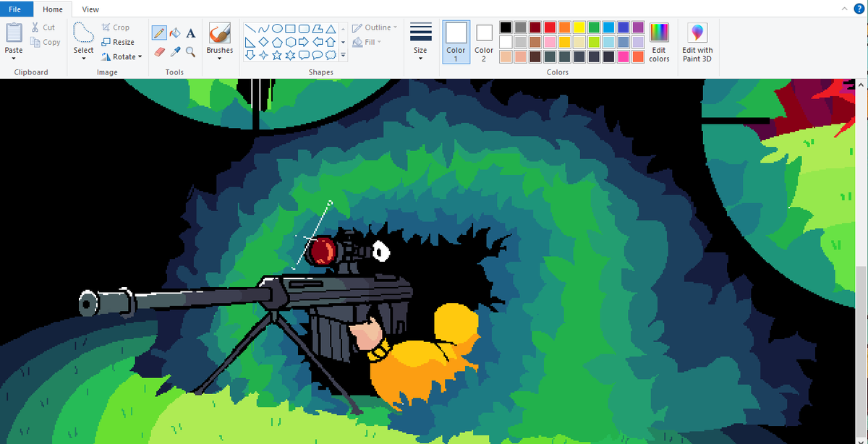868x444 pixels.
Task: Choose the Up arrow shape
Action: (331, 42)
